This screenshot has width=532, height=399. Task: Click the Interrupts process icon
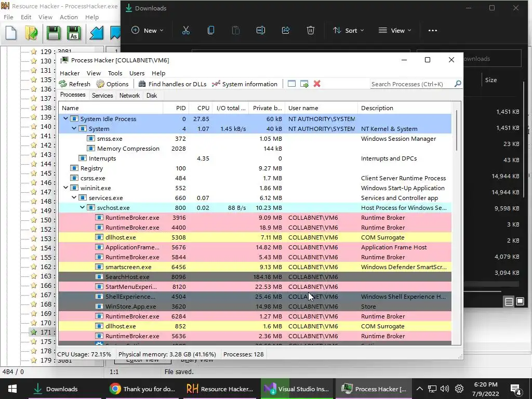83,158
